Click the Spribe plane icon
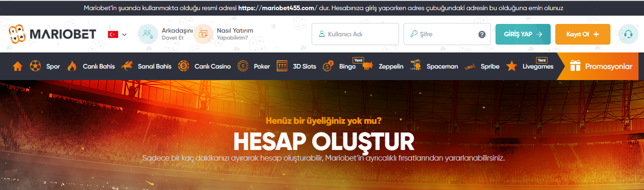Screen dimensions: 644x190 pos(470,67)
